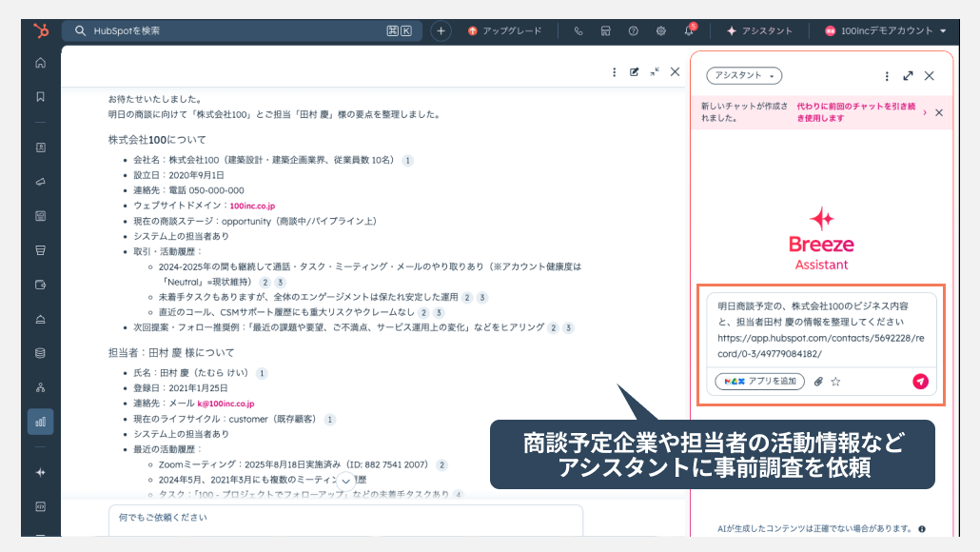
Task: Open the Reports bar chart icon in sidebar
Action: click(40, 421)
